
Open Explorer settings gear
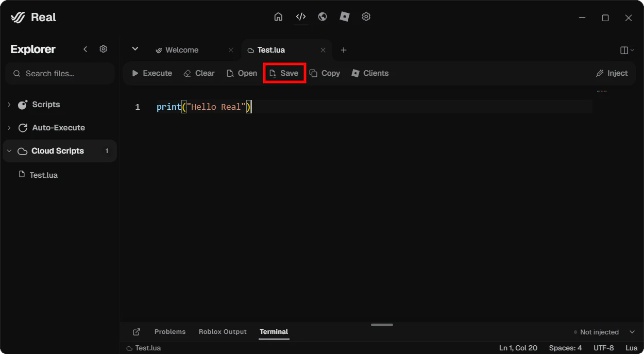(x=104, y=49)
